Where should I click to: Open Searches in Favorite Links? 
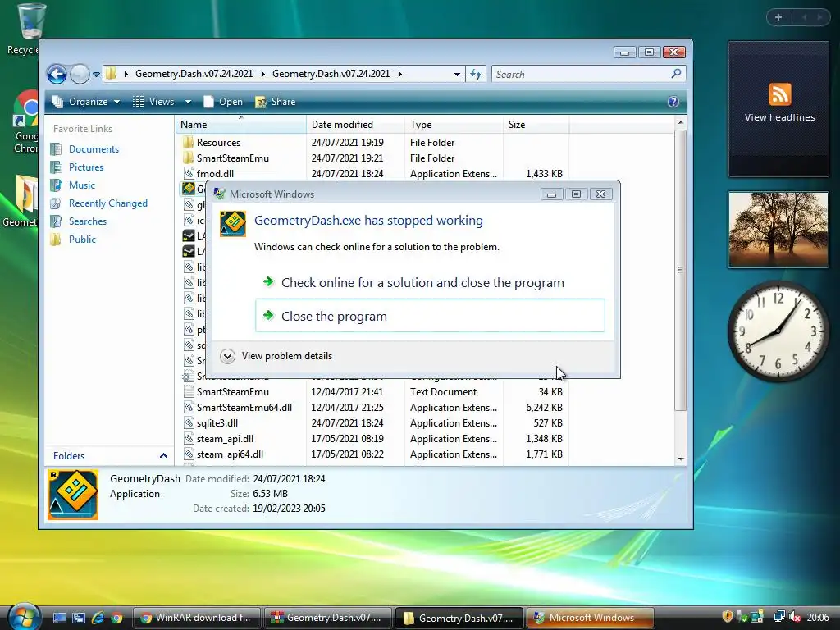click(87, 221)
